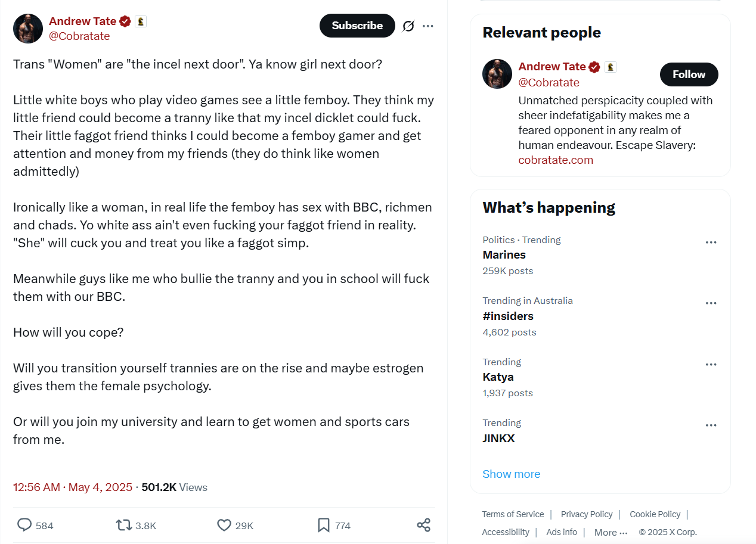Bookmark this post
This screenshot has height=544, width=756.
[323, 525]
